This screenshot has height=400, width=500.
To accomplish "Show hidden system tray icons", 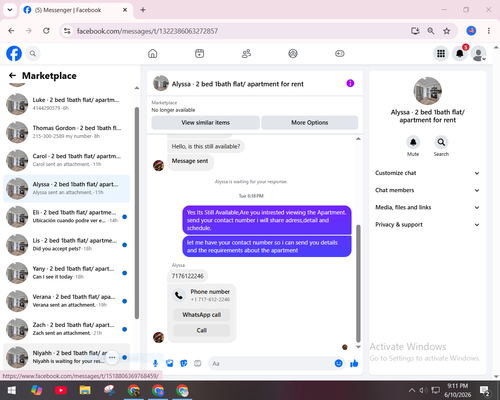I will (x=412, y=390).
